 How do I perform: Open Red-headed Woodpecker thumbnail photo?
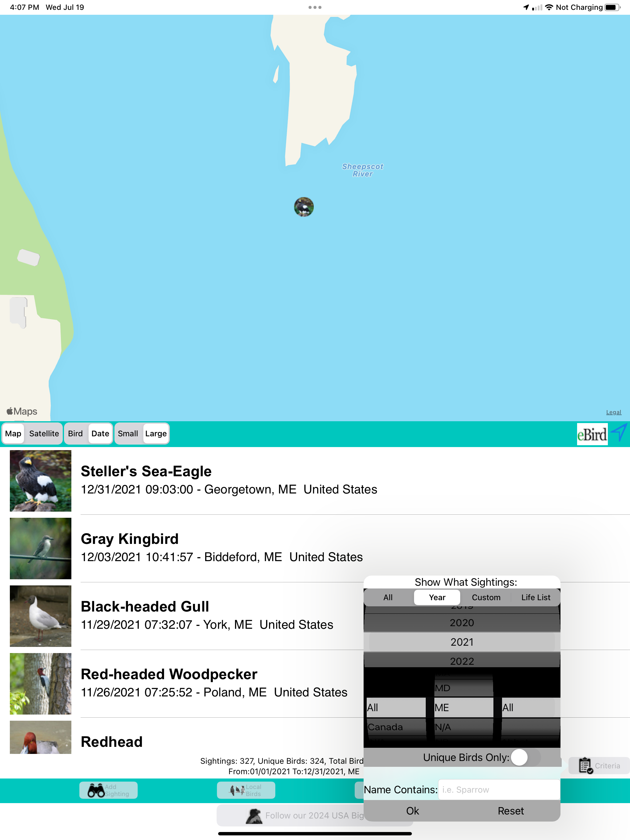pos(41,683)
